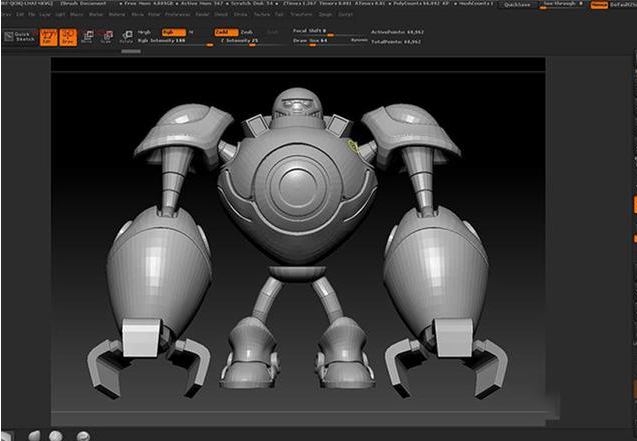Click the orange Menus button
Viewport: 637px width, 441px height.
pos(599,4)
